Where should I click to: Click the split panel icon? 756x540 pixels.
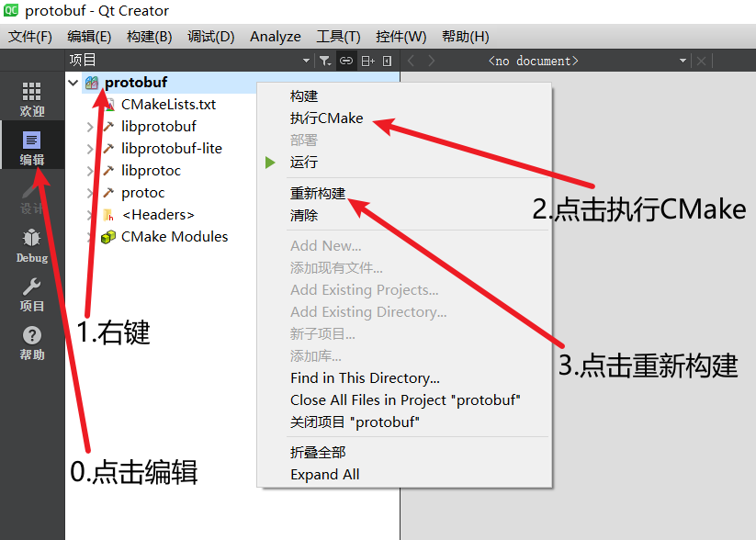tap(367, 61)
